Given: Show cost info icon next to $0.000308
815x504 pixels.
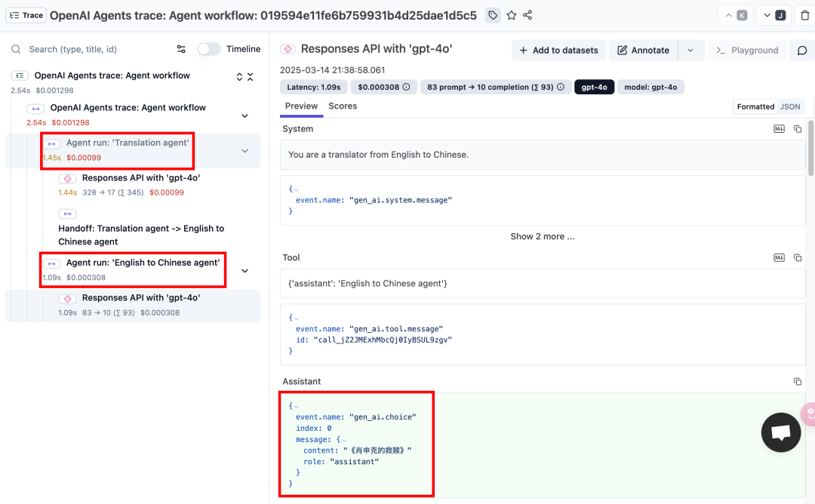Looking at the screenshot, I should point(407,87).
